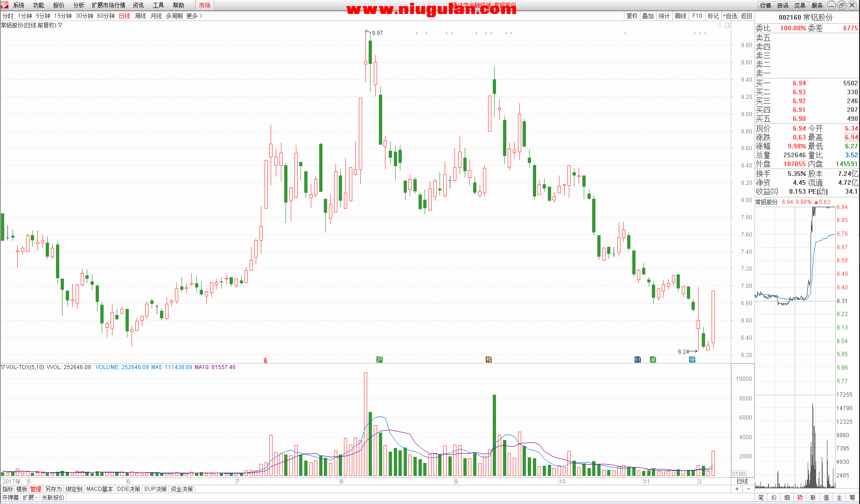Click the red S marker below the chart
860x504 pixels.
tap(266, 361)
